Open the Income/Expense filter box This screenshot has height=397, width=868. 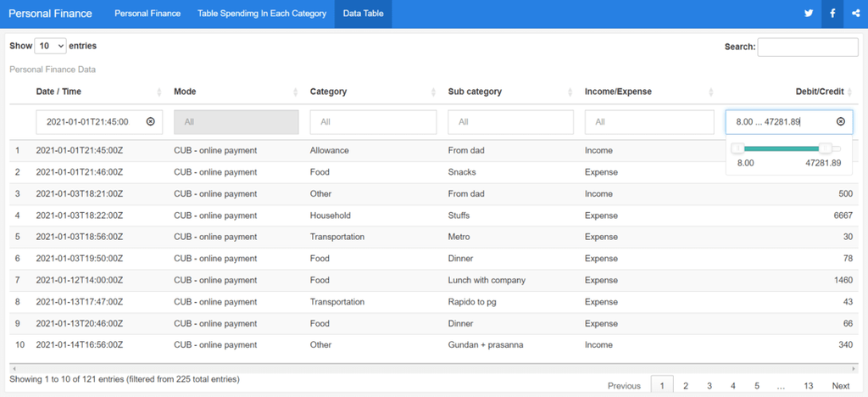(x=648, y=122)
